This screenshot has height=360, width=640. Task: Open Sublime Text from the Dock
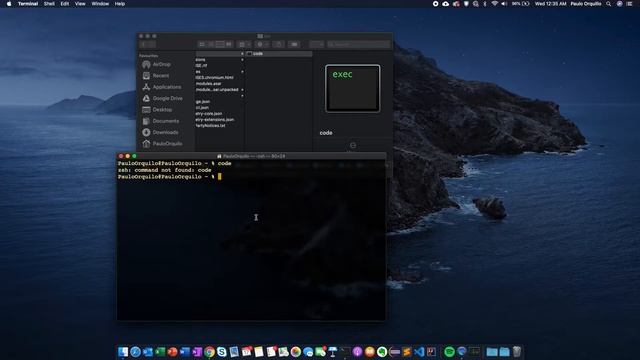point(407,352)
